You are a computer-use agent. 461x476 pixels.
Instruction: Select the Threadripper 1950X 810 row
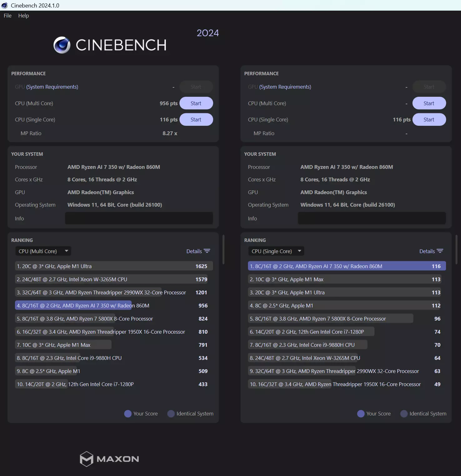point(114,332)
